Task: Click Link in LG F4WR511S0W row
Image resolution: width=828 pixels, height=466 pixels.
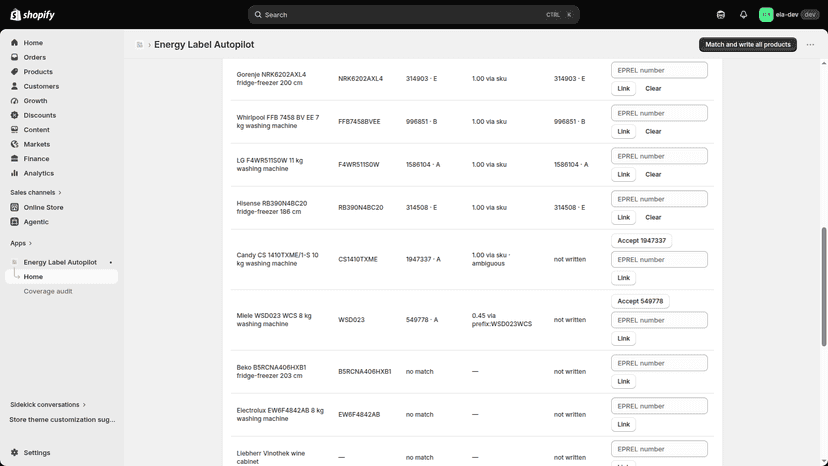Action: pyautogui.click(x=624, y=174)
